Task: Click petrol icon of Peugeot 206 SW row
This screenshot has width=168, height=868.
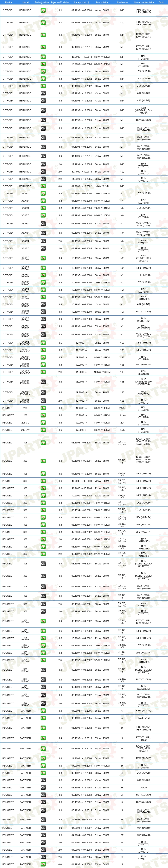Action: click(43, 430)
